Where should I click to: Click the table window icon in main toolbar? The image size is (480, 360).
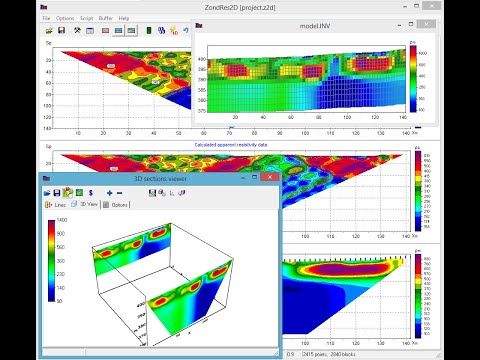(x=90, y=31)
